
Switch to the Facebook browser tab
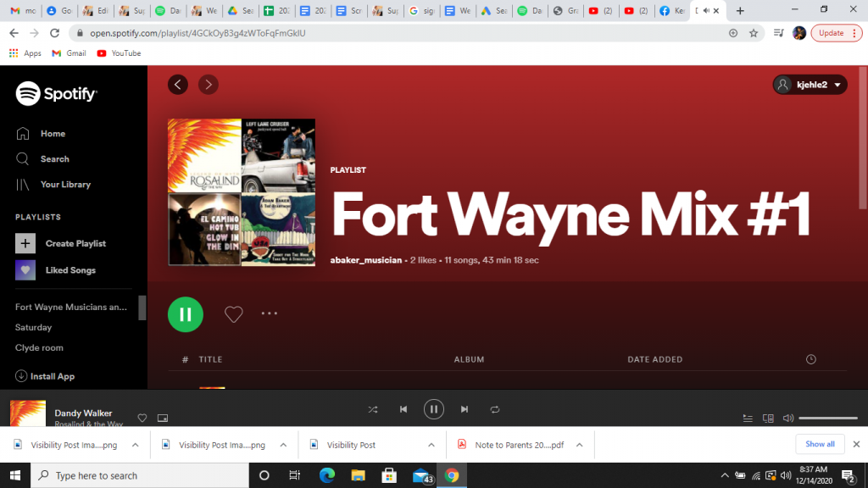click(x=671, y=10)
